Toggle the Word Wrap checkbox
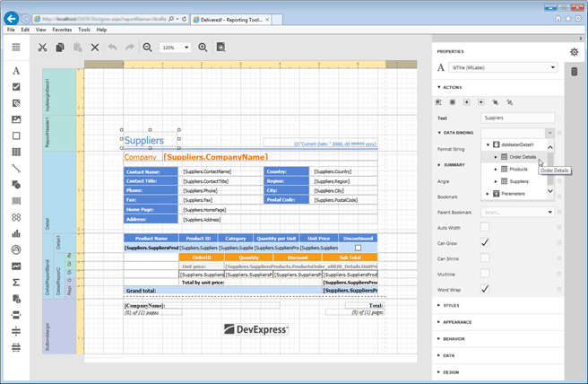 485,289
